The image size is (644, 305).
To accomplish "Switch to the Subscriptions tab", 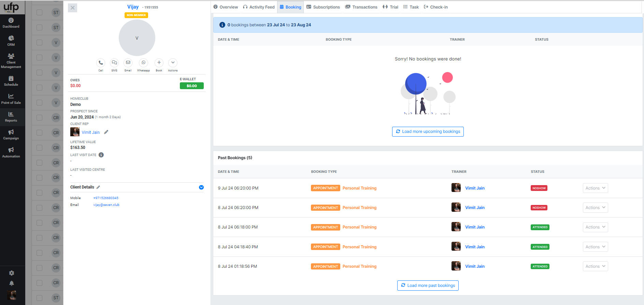I will click(x=323, y=7).
